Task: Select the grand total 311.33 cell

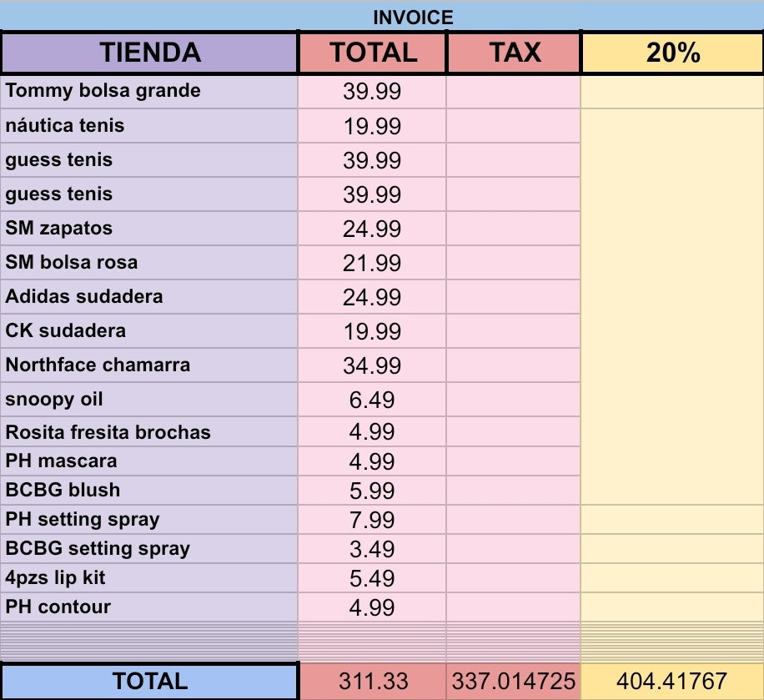Action: pos(373,681)
